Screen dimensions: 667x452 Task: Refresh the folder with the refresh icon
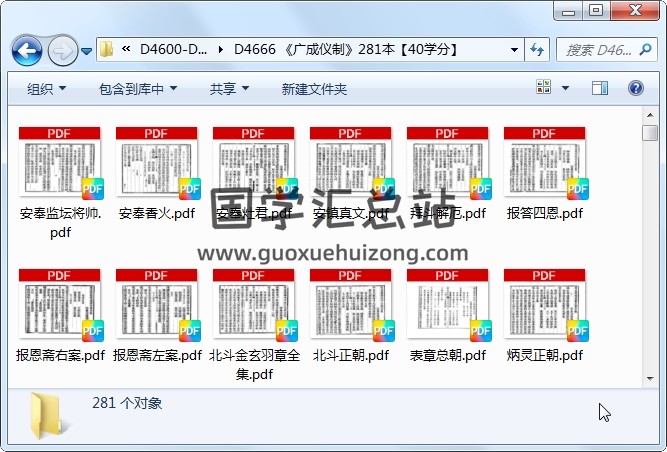[x=537, y=50]
